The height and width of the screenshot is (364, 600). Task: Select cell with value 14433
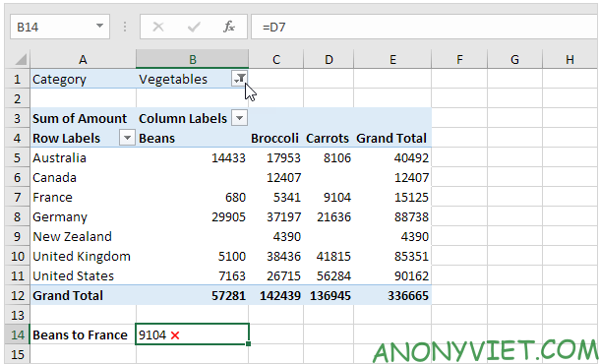pyautogui.click(x=193, y=157)
